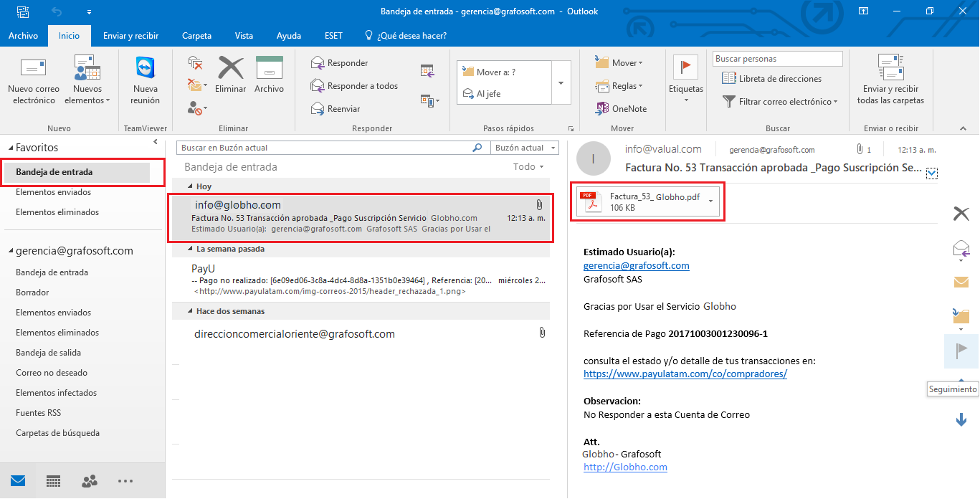Viewport: 980px width, 504px height.
Task: Click Enviar y recibir todas las carpetas
Action: click(890, 80)
